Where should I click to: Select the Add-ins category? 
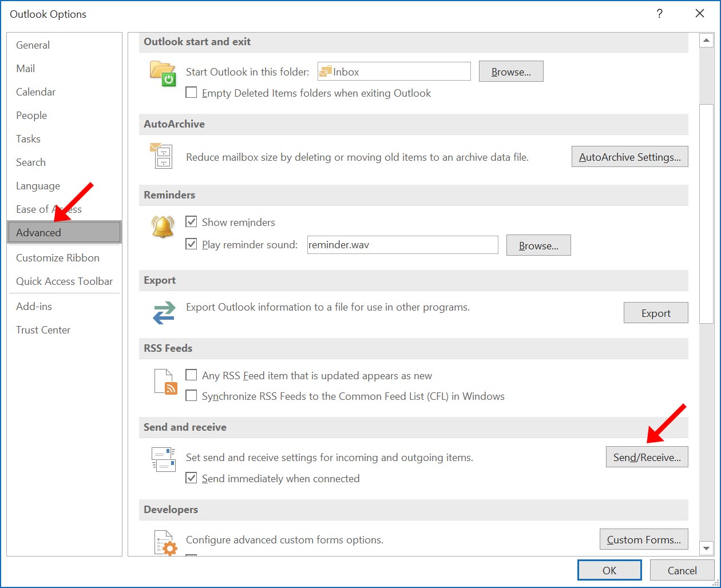[x=64, y=307]
